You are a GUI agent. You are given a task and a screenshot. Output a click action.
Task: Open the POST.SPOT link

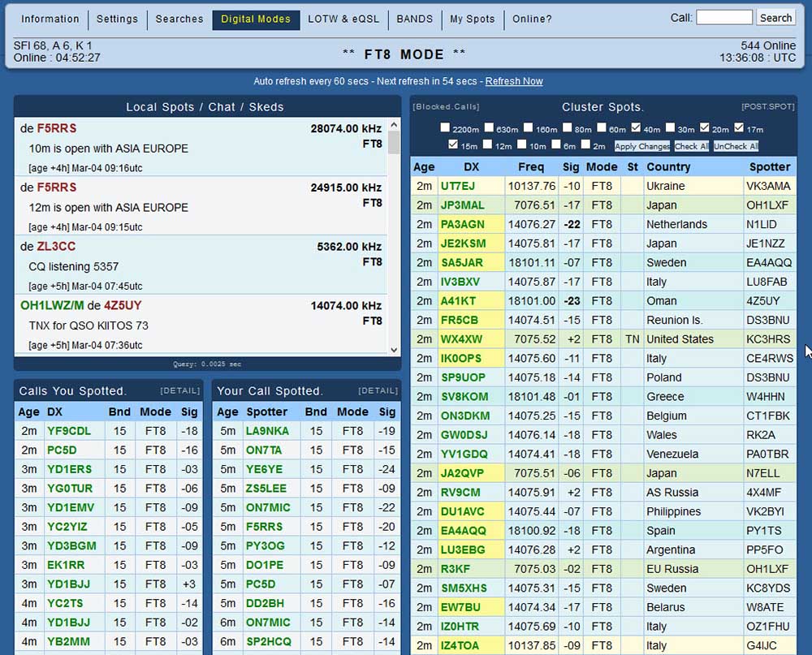click(768, 106)
